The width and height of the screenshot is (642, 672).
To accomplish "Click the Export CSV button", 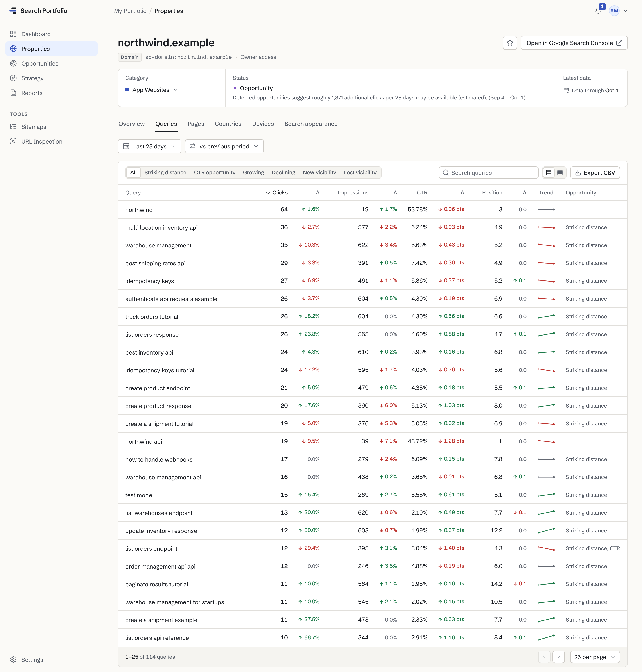I will click(x=595, y=173).
